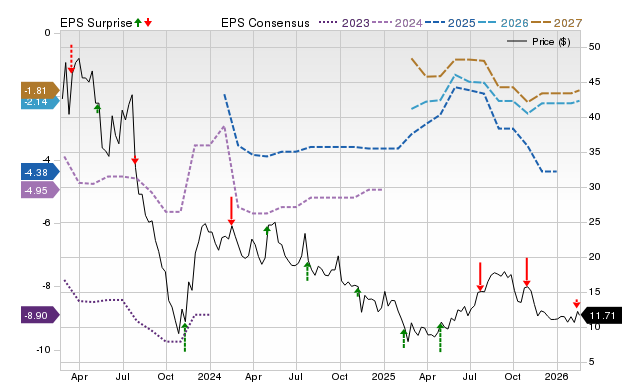Toggle the 2027 consensus legend entry
Viewport: 640px width, 382px height.
click(x=556, y=23)
